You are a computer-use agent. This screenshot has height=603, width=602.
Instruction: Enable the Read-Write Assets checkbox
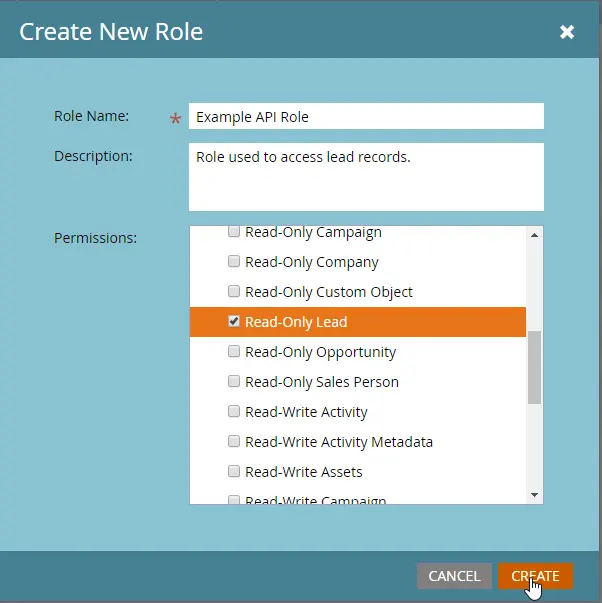(234, 472)
